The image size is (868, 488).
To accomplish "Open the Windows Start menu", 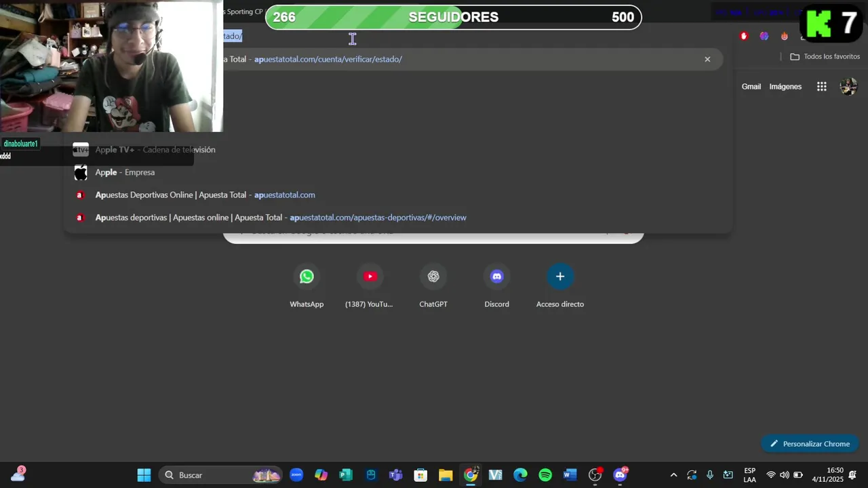I will [144, 475].
